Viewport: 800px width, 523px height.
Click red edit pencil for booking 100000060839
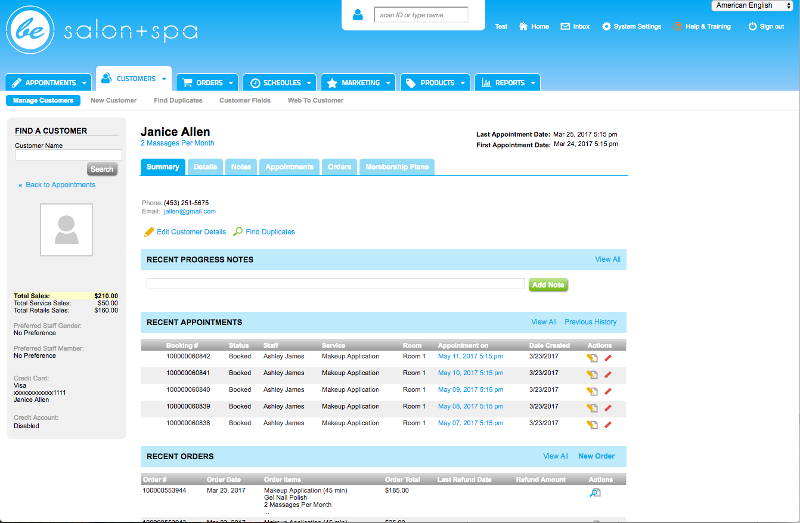[x=608, y=408]
